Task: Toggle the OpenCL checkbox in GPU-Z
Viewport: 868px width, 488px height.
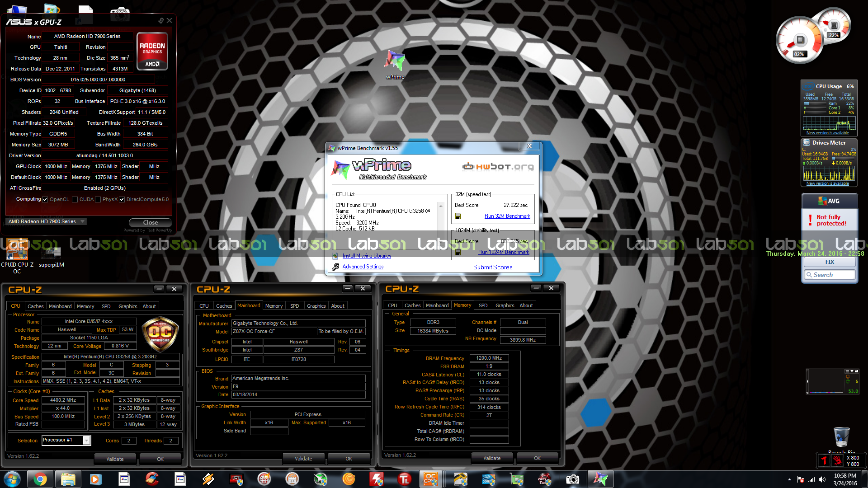Action: click(45, 199)
